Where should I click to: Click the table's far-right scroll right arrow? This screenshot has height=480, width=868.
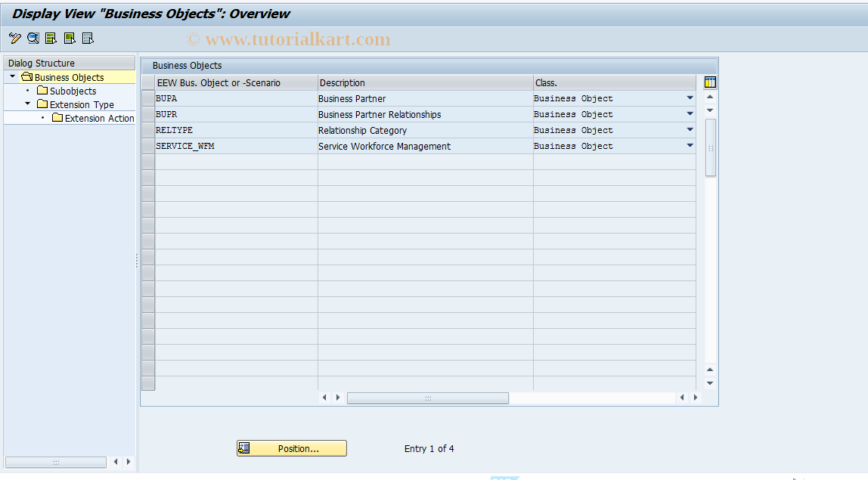pos(696,398)
